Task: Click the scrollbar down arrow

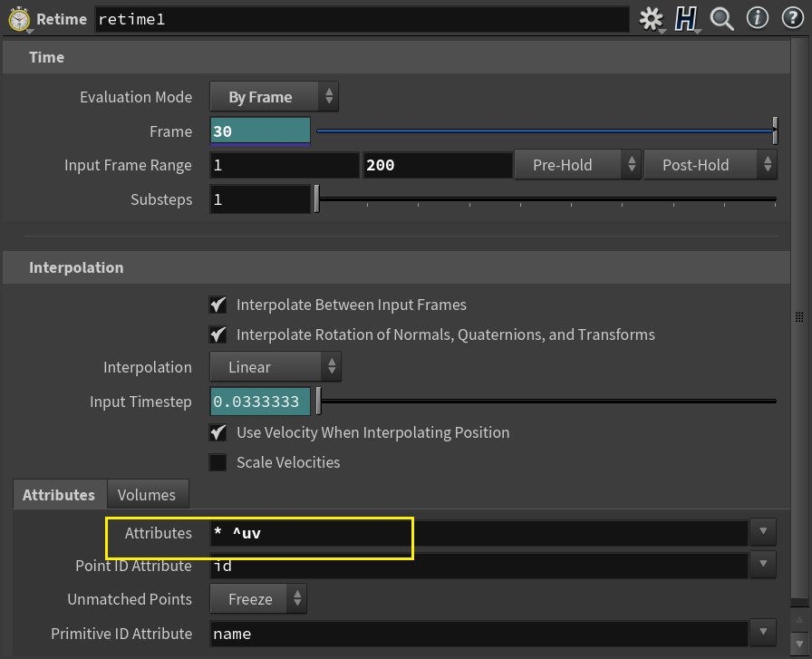Action: point(800,644)
